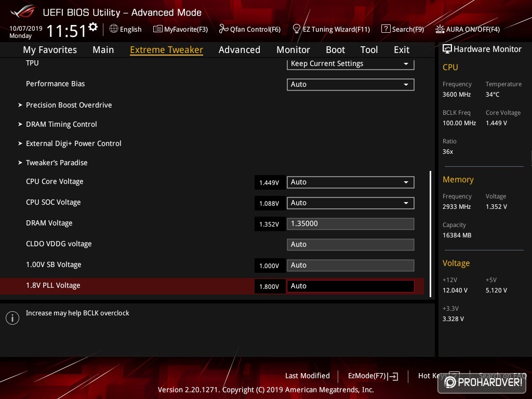The image size is (532, 399).
Task: Click the info circle icon
Action: pyautogui.click(x=12, y=318)
